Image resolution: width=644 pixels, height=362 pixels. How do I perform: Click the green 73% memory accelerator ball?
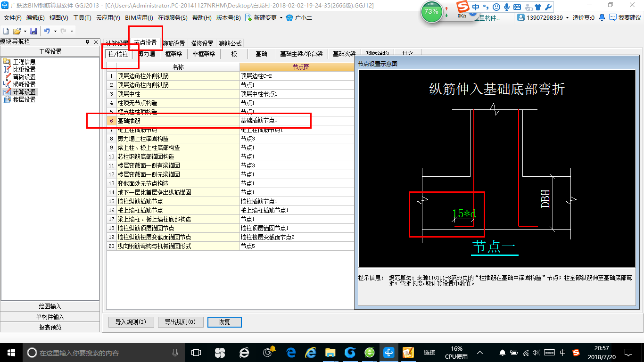[431, 12]
